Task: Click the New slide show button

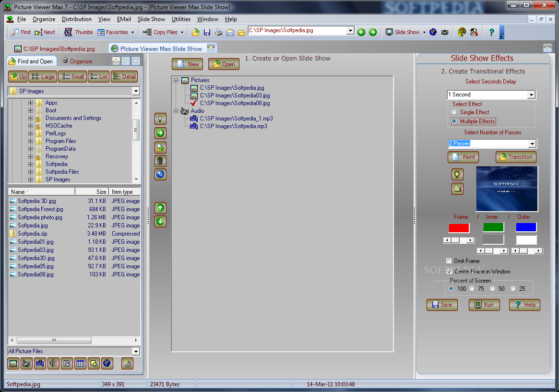Action: (188, 64)
